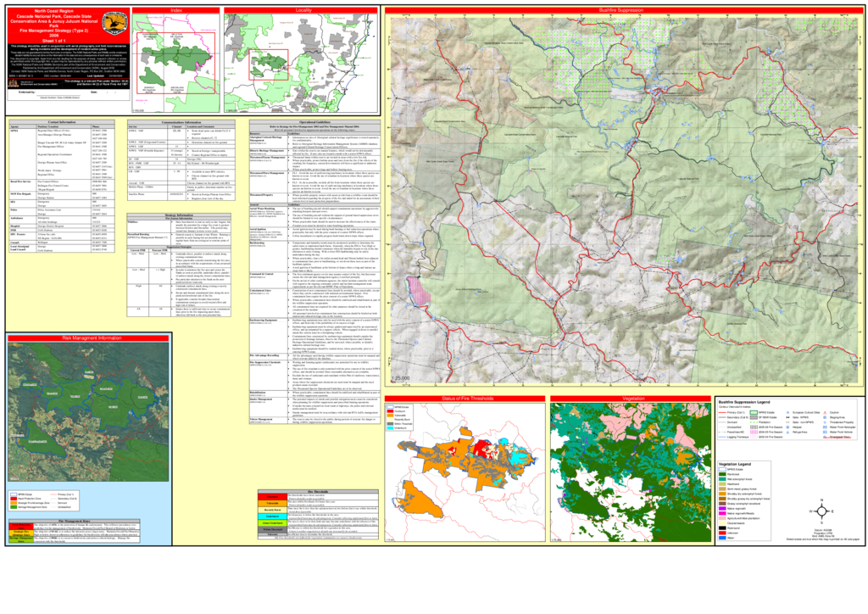Screen dimensions: 868x614
Task: Click the 'Date:' field on title block
Action: tap(103, 92)
